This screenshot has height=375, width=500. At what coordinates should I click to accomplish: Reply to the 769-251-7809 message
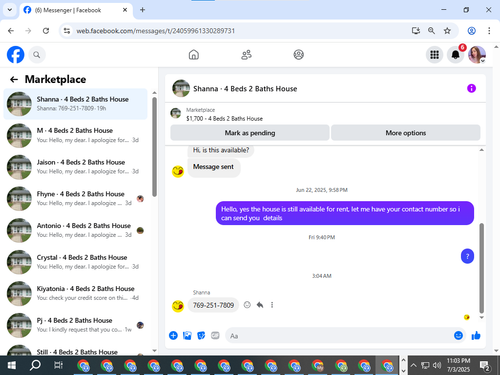(x=260, y=305)
